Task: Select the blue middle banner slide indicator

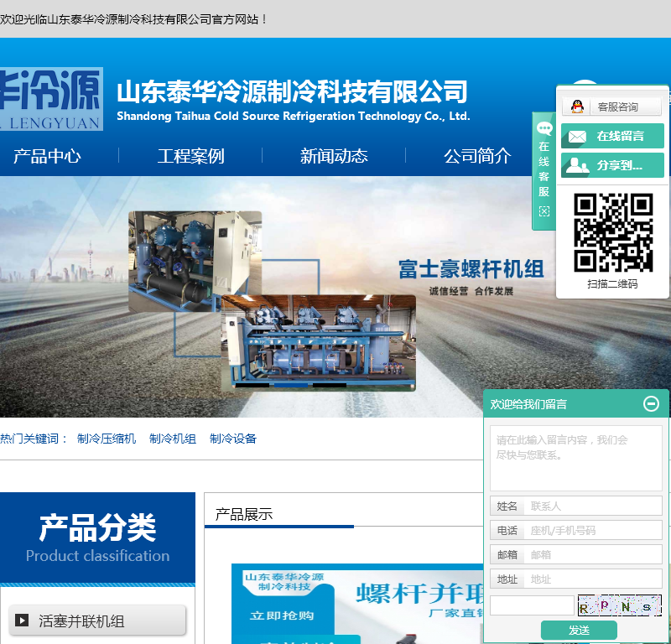Action: click(290, 385)
